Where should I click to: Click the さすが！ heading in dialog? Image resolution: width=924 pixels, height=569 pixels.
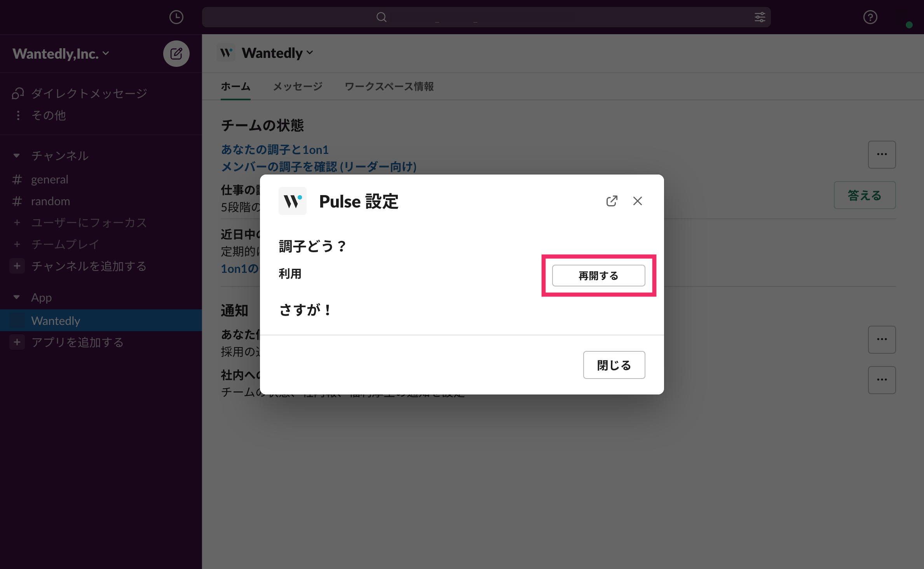pyautogui.click(x=305, y=310)
